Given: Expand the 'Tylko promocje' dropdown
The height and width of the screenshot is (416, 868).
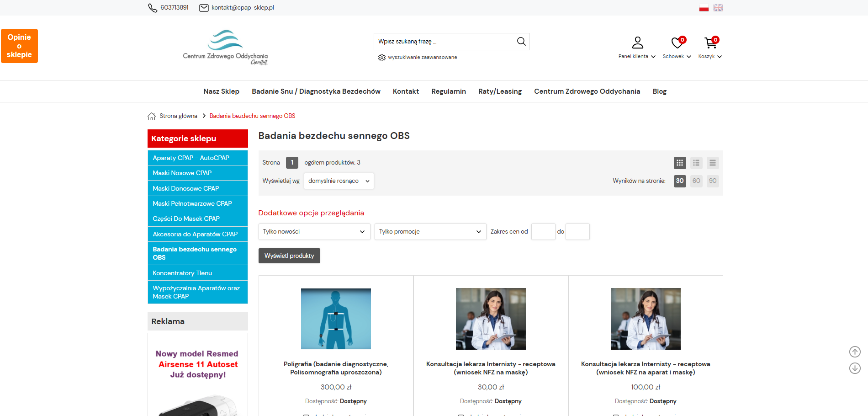Looking at the screenshot, I should pos(430,232).
